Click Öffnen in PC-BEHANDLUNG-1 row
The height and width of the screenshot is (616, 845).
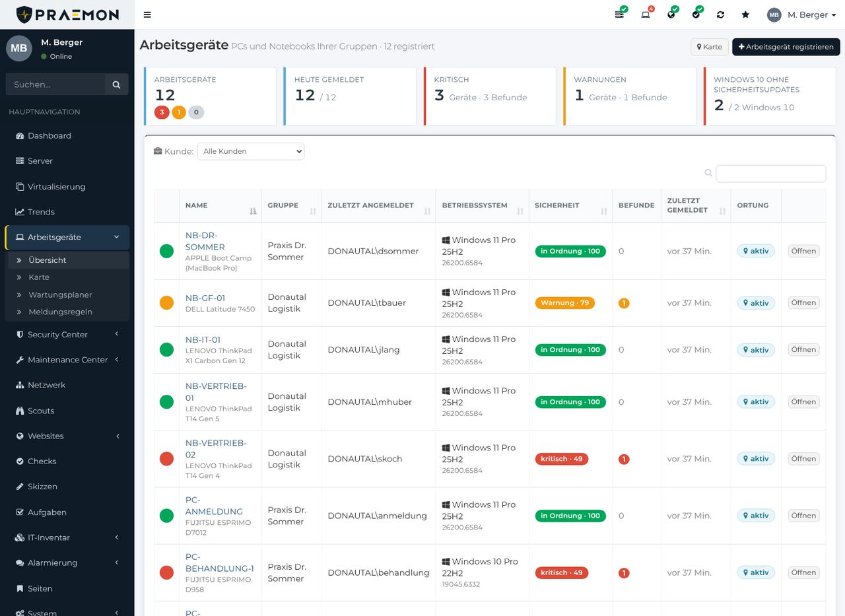pyautogui.click(x=803, y=572)
